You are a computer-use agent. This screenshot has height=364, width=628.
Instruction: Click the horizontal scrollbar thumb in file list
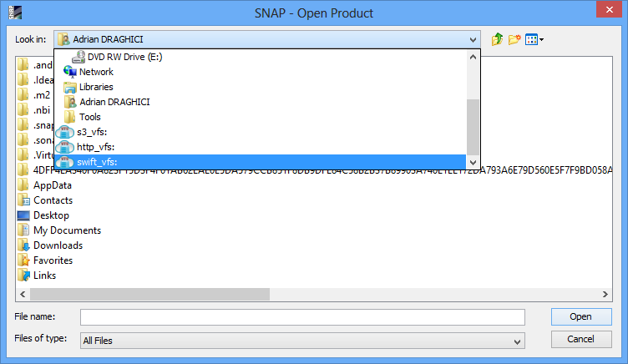coord(149,295)
